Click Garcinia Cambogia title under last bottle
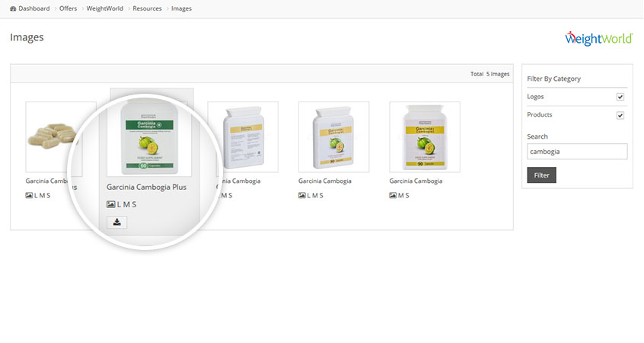This screenshot has width=644, height=343. click(x=416, y=181)
